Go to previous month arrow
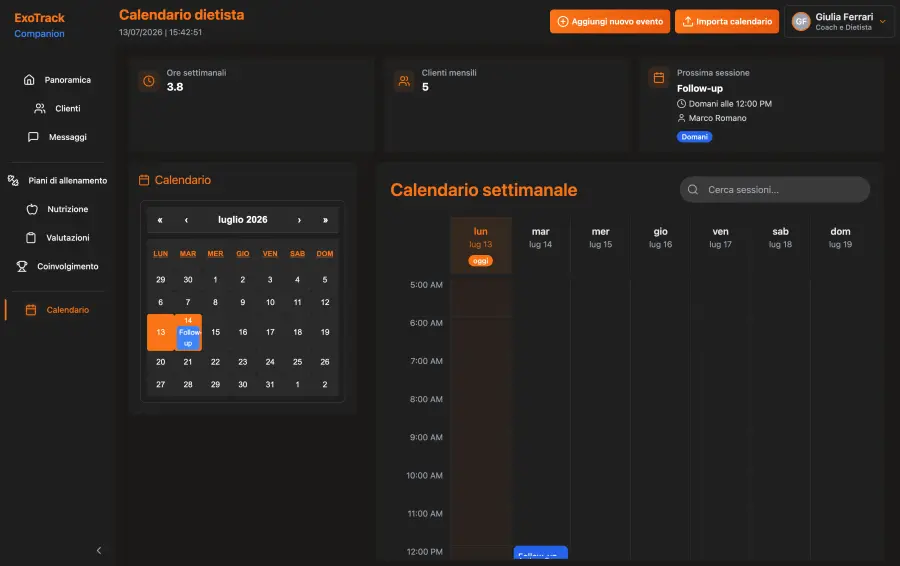900x566 pixels. point(186,220)
